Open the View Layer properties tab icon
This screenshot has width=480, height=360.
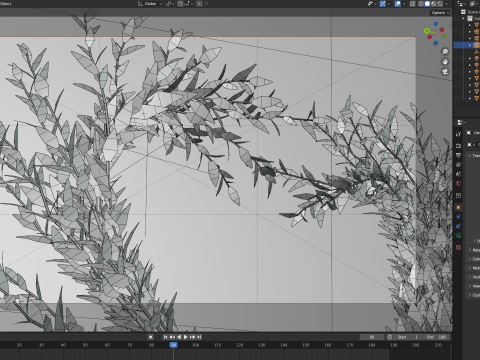click(x=459, y=165)
